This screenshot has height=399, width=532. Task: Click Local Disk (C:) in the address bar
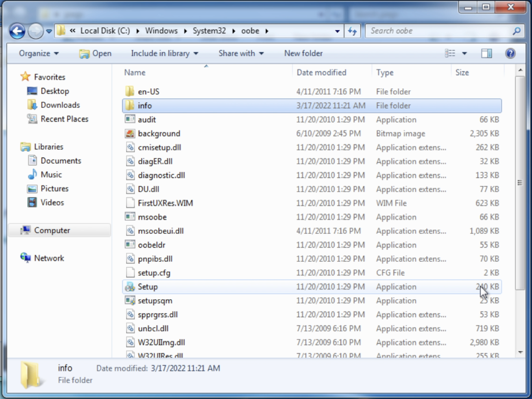pyautogui.click(x=105, y=31)
